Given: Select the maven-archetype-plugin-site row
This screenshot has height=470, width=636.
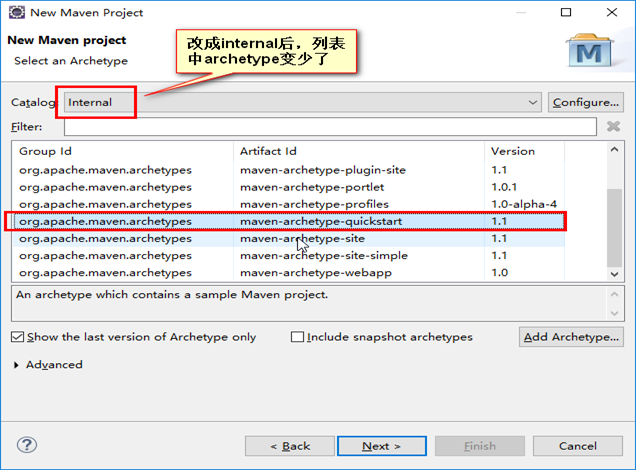Looking at the screenshot, I should 288,170.
